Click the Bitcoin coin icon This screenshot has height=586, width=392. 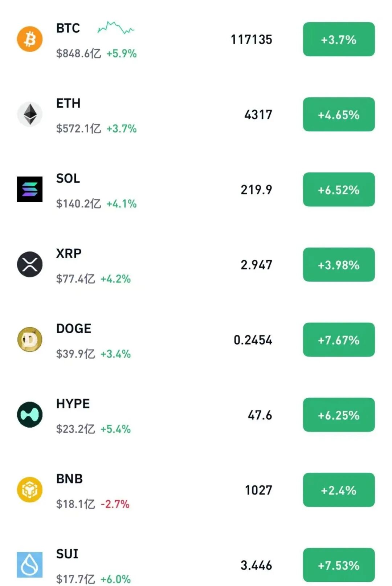pyautogui.click(x=30, y=39)
